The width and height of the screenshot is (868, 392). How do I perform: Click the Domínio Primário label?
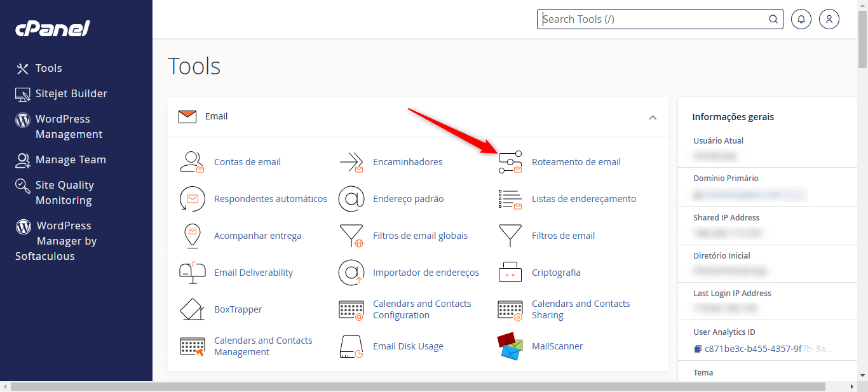point(726,179)
